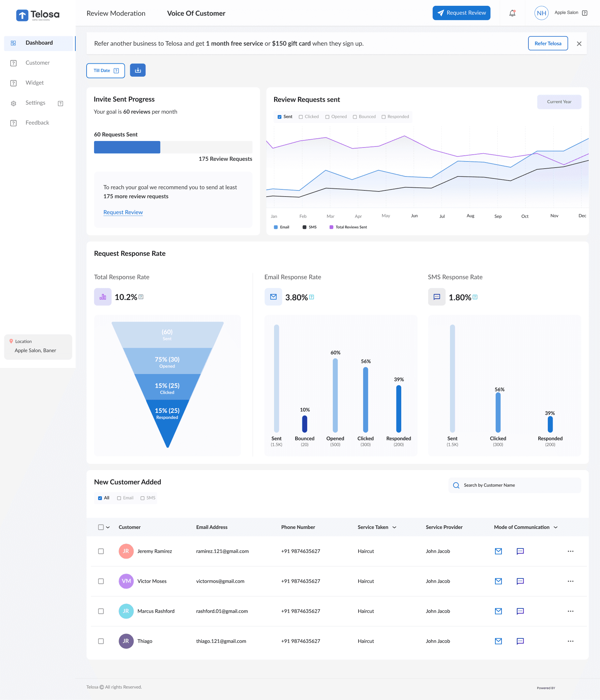This screenshot has height=700, width=600.
Task: Enable the Opened chart filter
Action: (327, 117)
